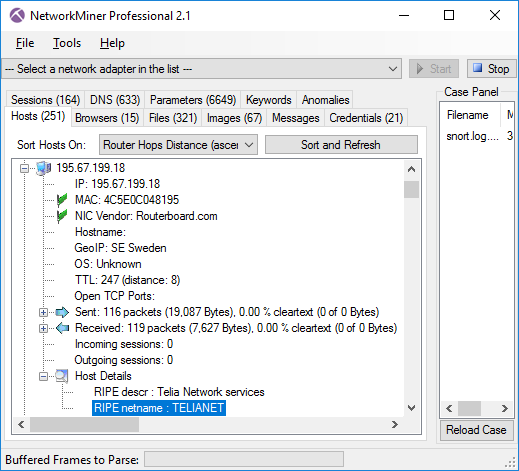Select the Outgoing sessions: 0 row
The height and width of the screenshot is (471, 519).
pyautogui.click(x=124, y=360)
